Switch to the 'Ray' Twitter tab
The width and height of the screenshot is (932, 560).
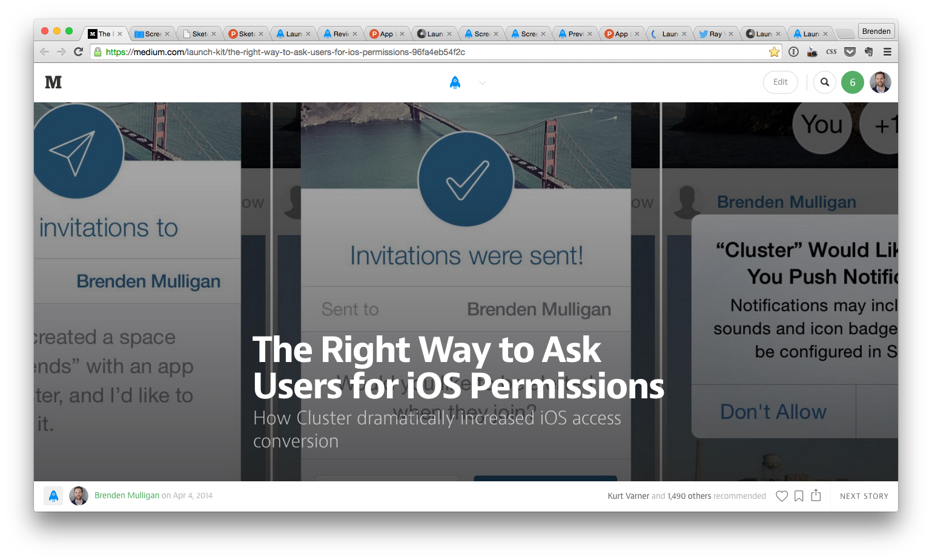point(716,34)
